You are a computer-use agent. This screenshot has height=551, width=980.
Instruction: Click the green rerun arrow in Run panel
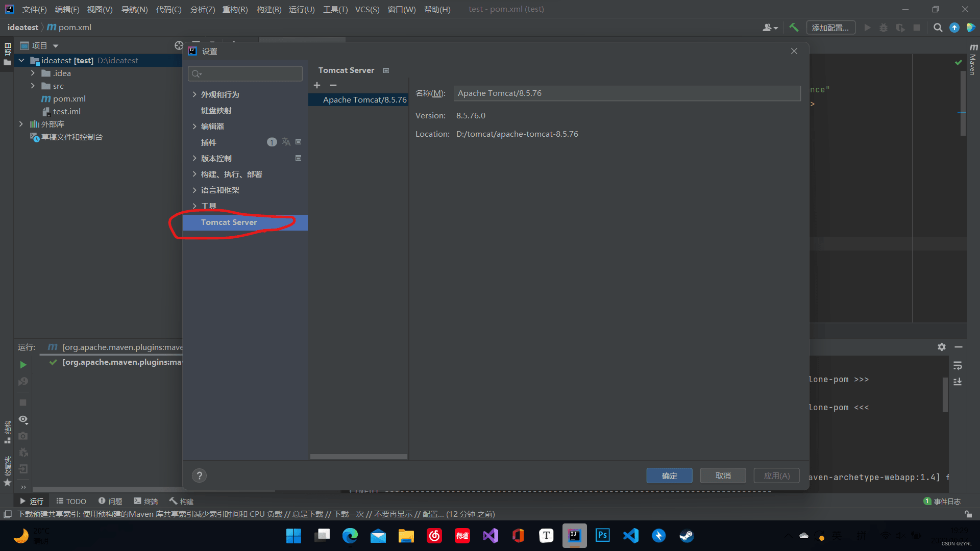pos(23,365)
